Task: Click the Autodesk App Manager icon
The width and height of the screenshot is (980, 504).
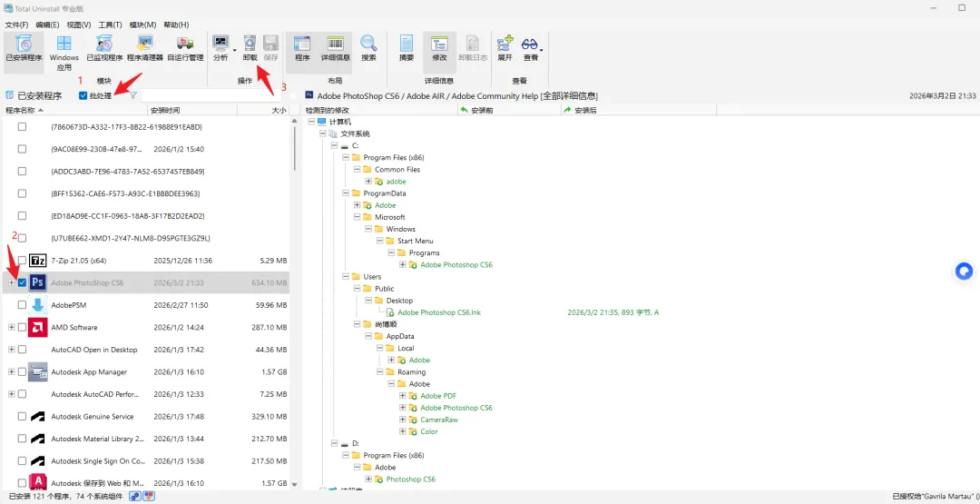Action: coord(38,372)
